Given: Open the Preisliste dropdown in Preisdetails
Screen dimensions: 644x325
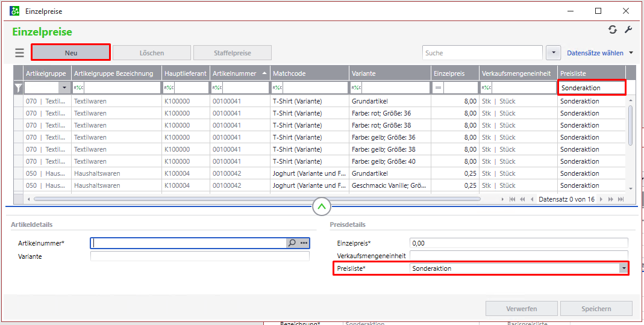Looking at the screenshot, I should pos(624,268).
